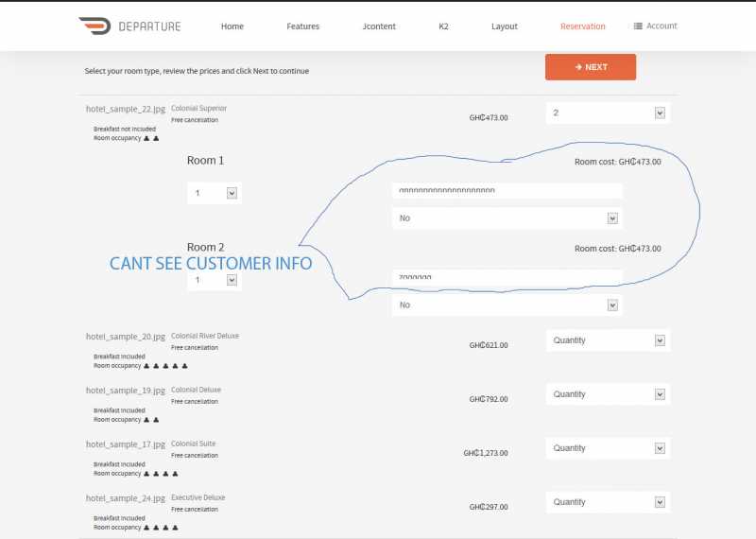The height and width of the screenshot is (539, 756).
Task: Go to the Features menu
Action: click(x=302, y=26)
